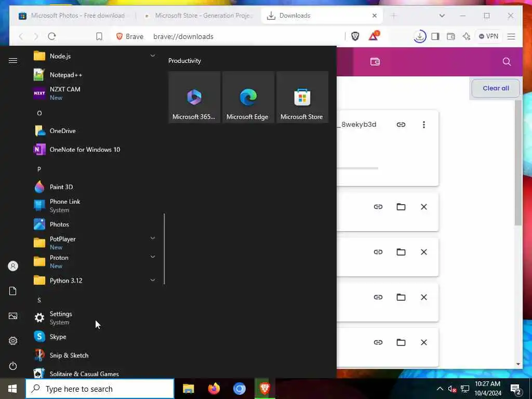Open Firefox from the taskbar
Viewport: 532px width, 399px height.
(214, 389)
